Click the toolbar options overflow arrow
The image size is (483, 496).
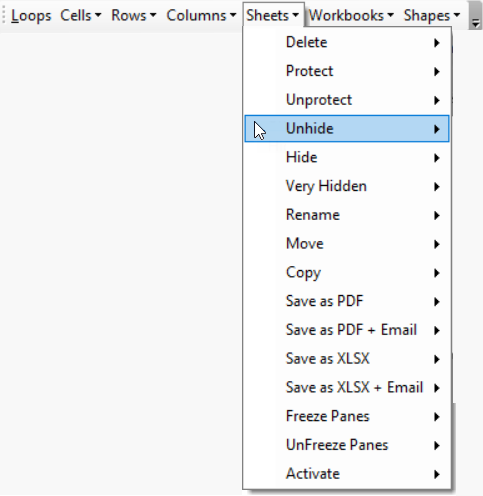(x=475, y=16)
